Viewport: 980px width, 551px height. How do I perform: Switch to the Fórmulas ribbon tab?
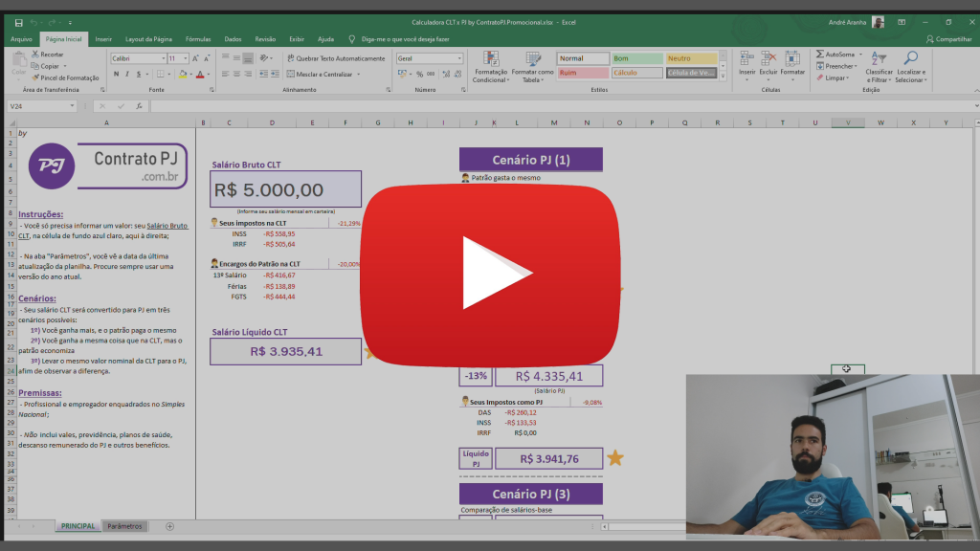tap(200, 39)
